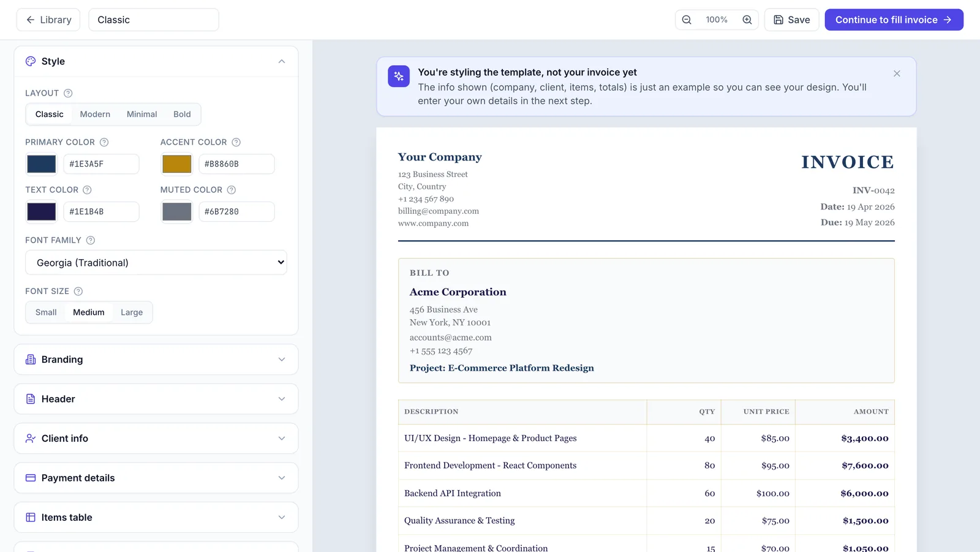The width and height of the screenshot is (980, 552).
Task: Select the Small font size tab
Action: click(x=45, y=312)
